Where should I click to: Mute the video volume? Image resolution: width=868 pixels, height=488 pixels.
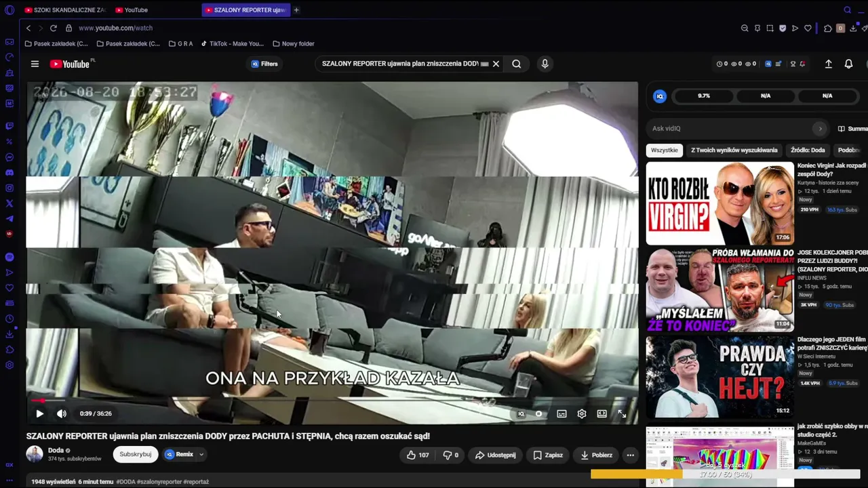click(62, 413)
